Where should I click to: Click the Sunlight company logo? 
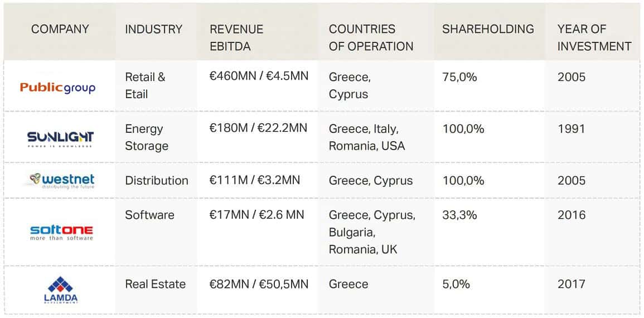[60, 139]
